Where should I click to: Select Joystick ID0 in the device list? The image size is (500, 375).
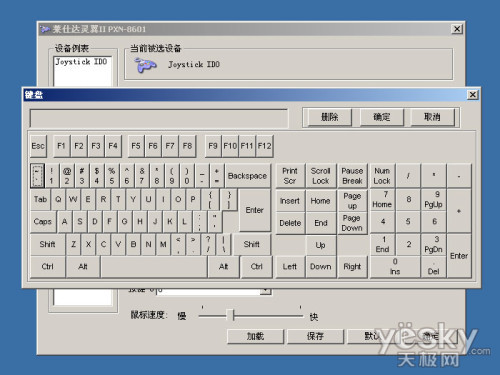(x=81, y=62)
